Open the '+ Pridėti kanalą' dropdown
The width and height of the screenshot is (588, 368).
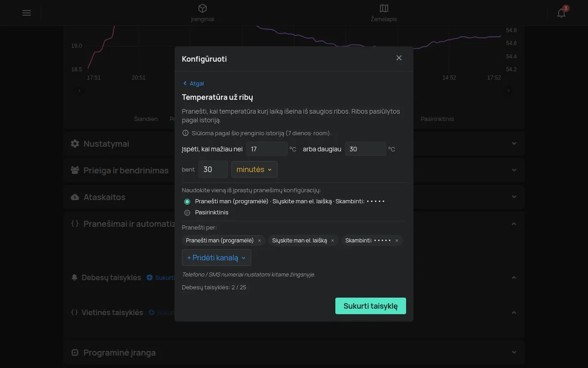(216, 258)
